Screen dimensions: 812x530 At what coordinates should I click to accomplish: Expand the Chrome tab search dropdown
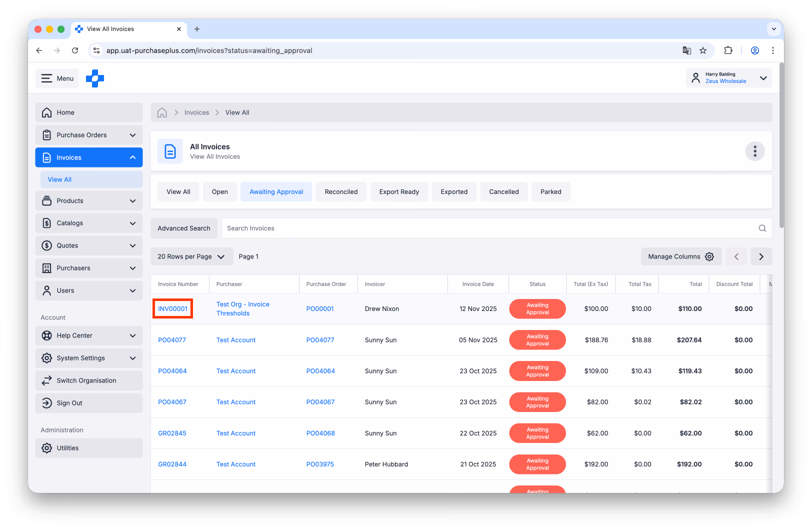774,29
